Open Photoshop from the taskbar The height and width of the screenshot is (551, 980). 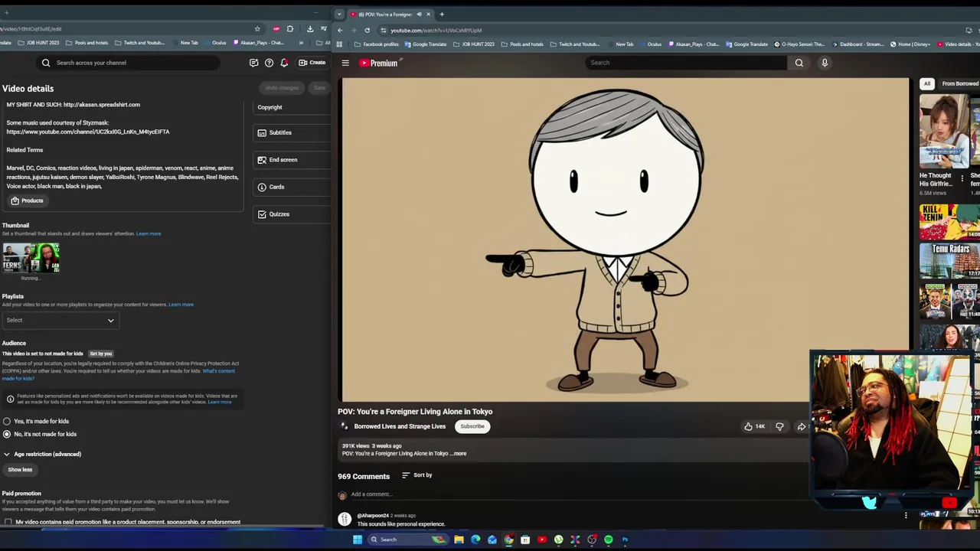625,540
